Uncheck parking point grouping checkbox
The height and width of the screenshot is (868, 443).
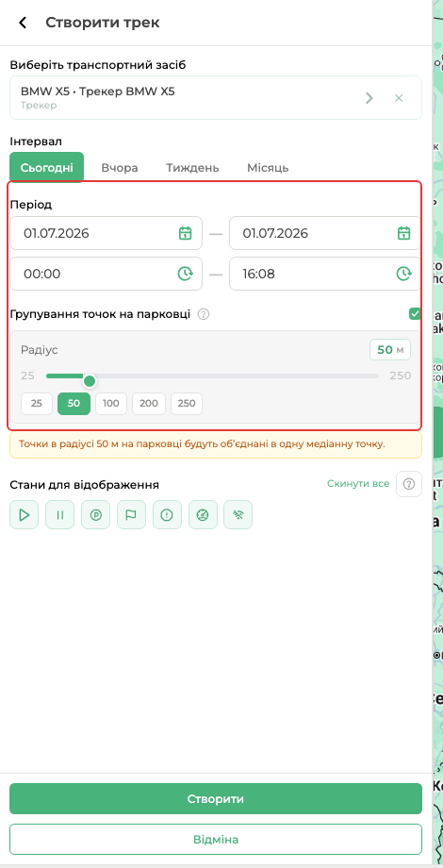click(x=415, y=314)
